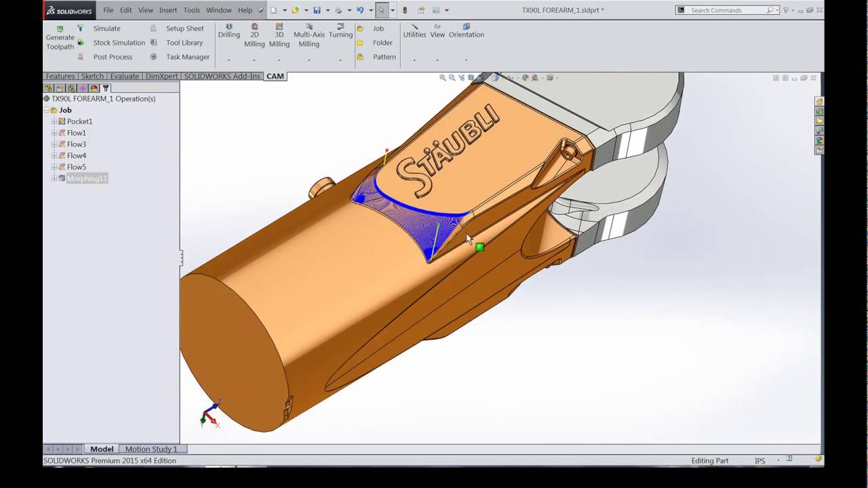Select Pocket1 in the operations tree
The image size is (868, 488).
[x=79, y=122]
